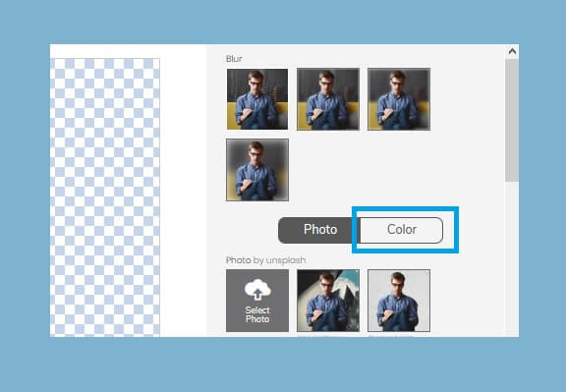Screen dimensions: 566x392
Task: Apply the strongest blur preset in second row
Action: tap(257, 170)
